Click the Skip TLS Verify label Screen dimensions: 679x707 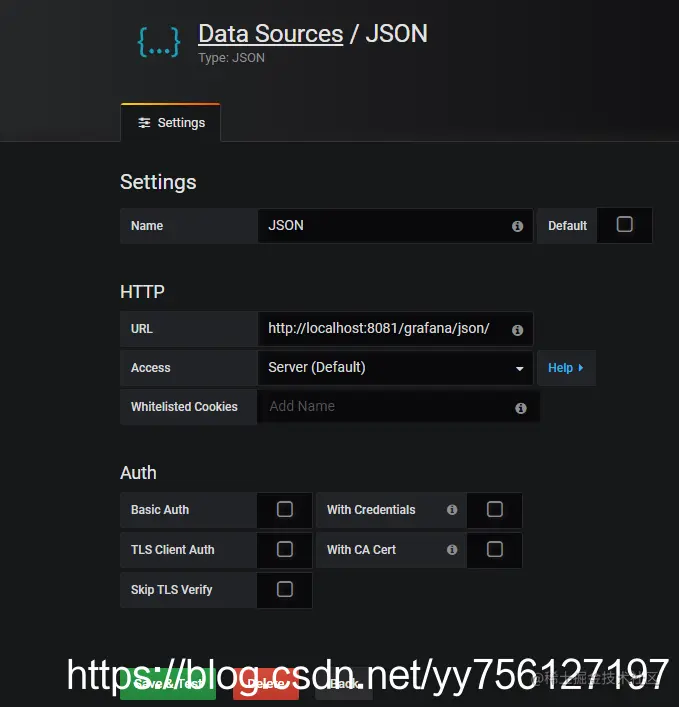tap(171, 590)
